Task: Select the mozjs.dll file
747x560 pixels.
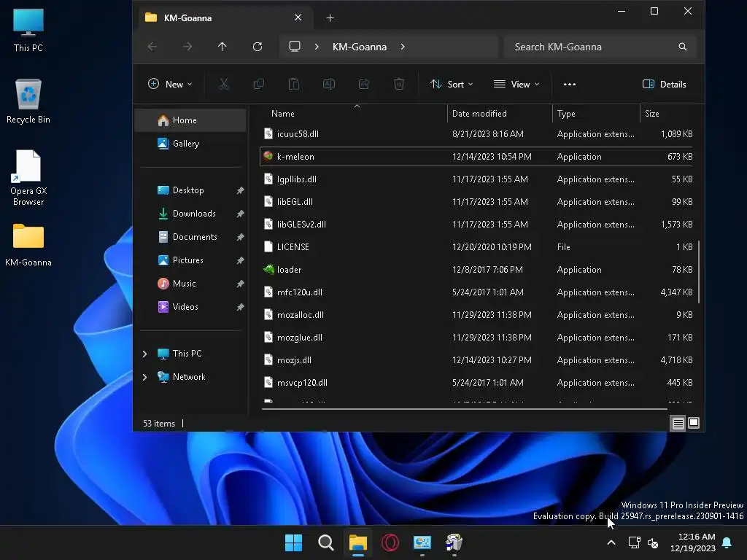Action: (476, 360)
